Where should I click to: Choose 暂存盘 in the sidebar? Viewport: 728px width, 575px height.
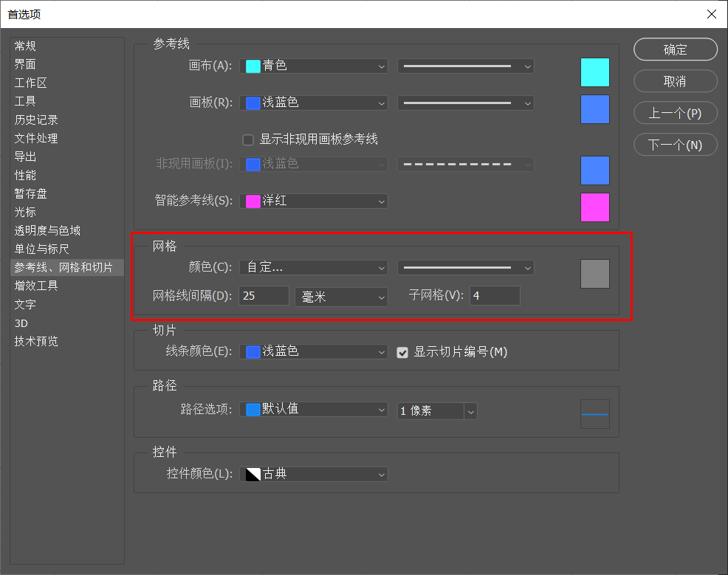coord(31,193)
